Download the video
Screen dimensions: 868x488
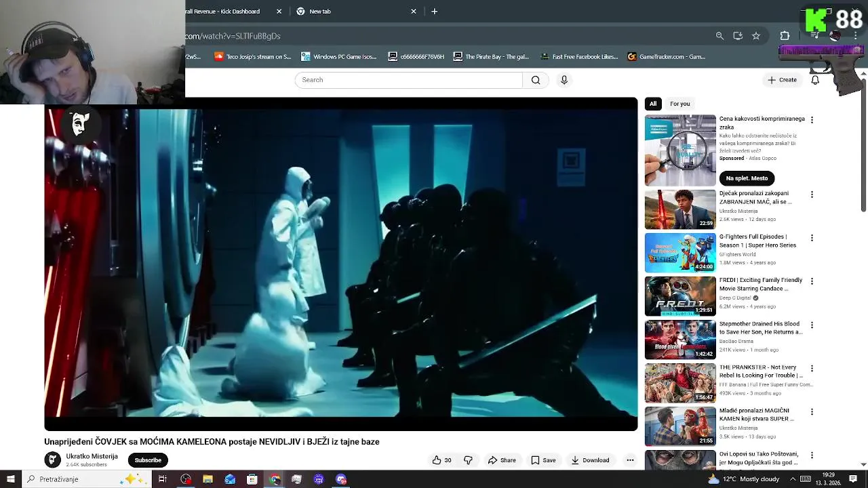tap(590, 460)
